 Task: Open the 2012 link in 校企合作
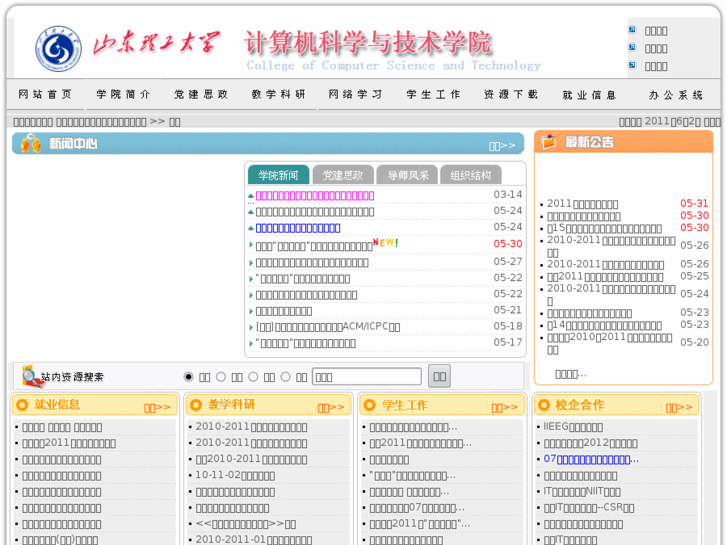590,443
